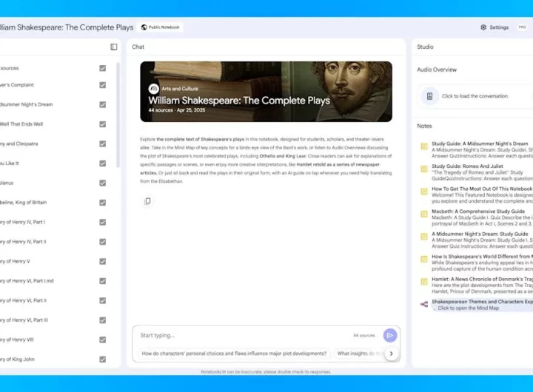Click the sources panel scrollbar
Screen dimensions: 533x392
[118, 115]
